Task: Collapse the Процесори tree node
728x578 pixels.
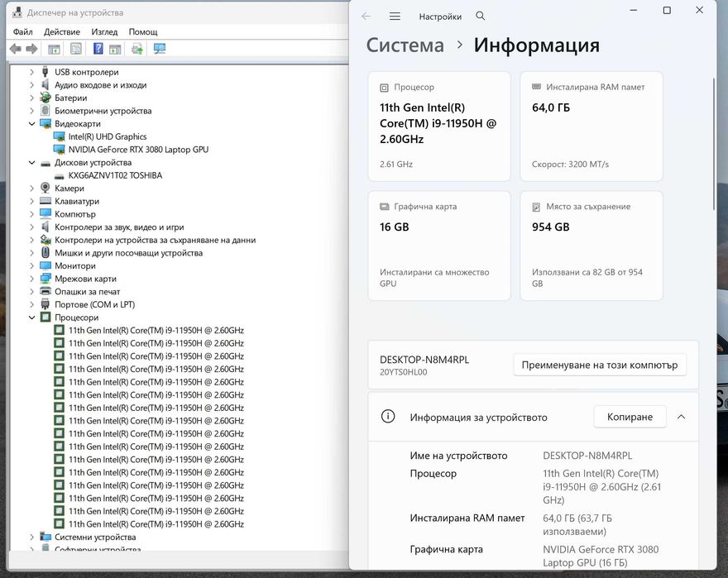Action: pyautogui.click(x=31, y=317)
